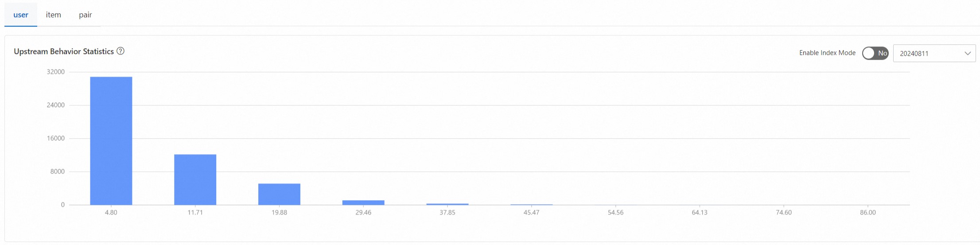980x245 pixels.
Task: Click the x-axis label 74.60
Action: (x=784, y=213)
